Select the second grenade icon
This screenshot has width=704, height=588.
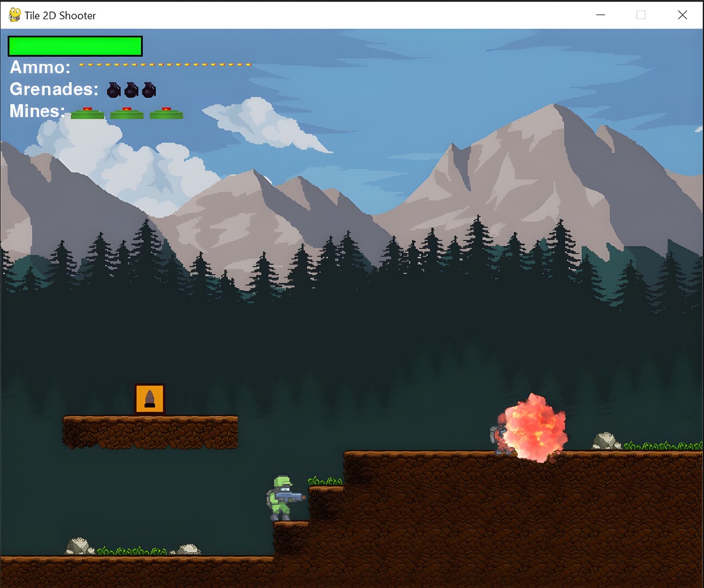(132, 90)
